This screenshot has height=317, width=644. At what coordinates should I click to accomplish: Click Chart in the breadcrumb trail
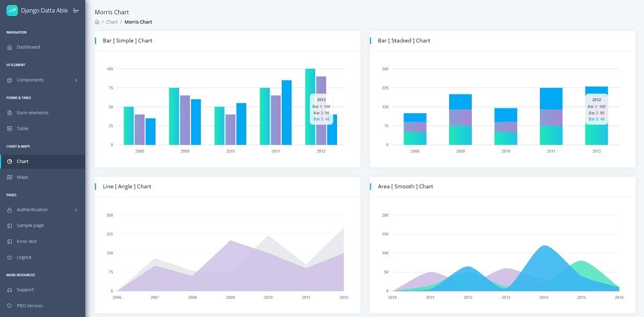[112, 22]
